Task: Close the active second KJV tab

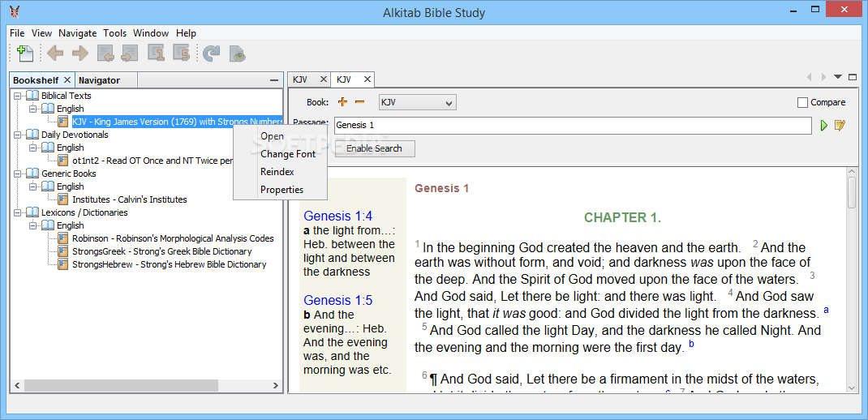Action: [x=367, y=79]
